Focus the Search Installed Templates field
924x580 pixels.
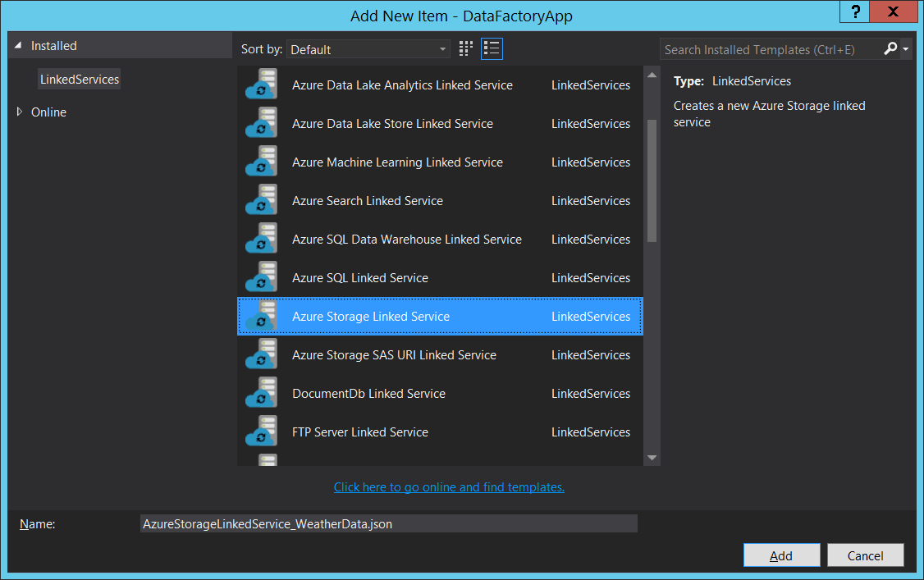pos(771,49)
